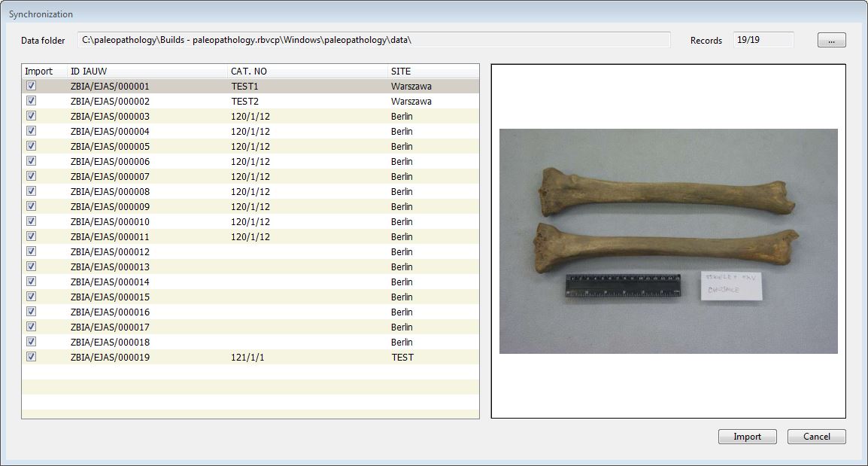The width and height of the screenshot is (868, 466).
Task: Toggle checkbox for record ZBIA/EJAS/000015
Action: (x=32, y=297)
